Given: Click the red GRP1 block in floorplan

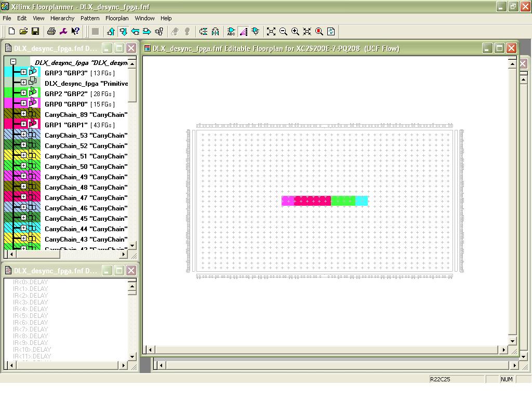Looking at the screenshot, I should click(x=312, y=201).
